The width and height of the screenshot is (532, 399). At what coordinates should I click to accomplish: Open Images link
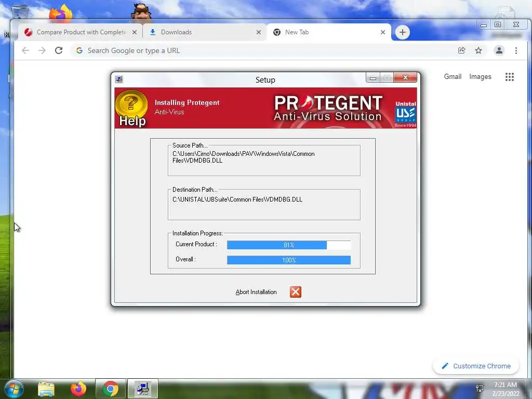[x=480, y=77]
